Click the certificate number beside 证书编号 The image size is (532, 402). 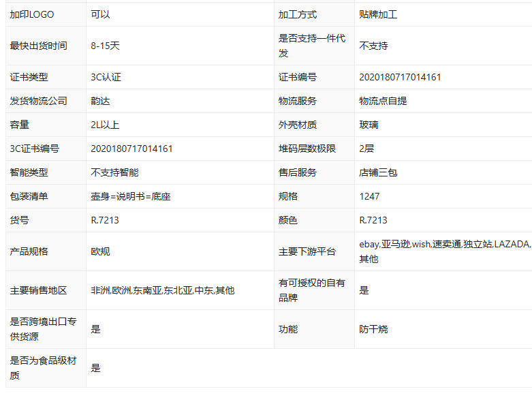400,77
